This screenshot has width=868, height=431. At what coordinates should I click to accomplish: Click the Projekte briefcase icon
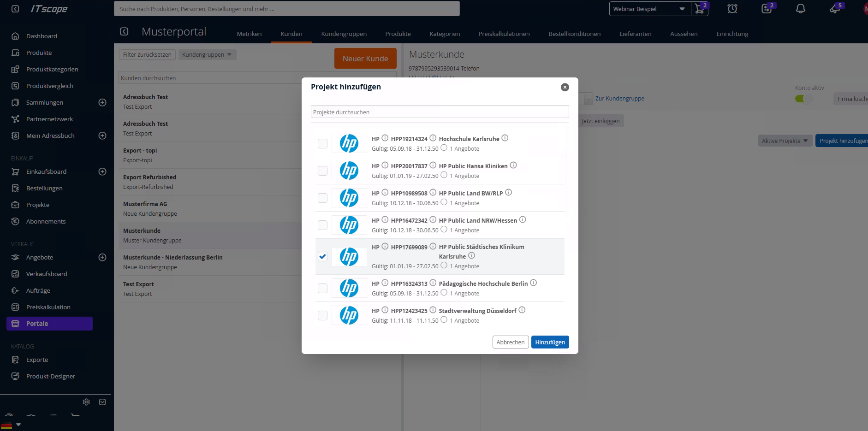[15, 205]
